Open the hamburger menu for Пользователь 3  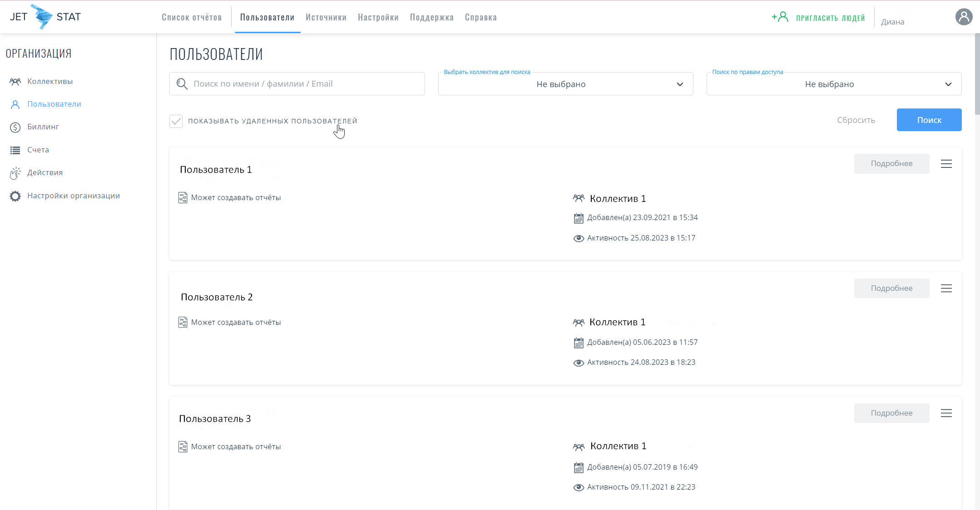click(946, 413)
